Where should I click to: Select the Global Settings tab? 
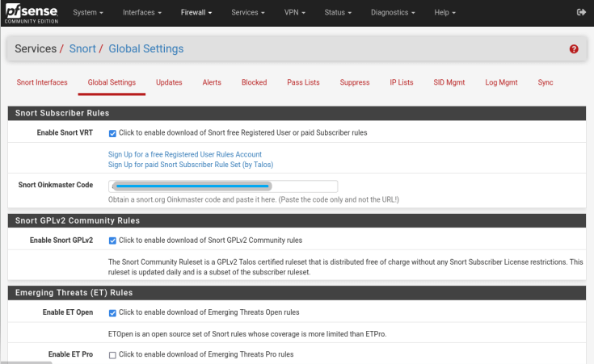coord(112,82)
